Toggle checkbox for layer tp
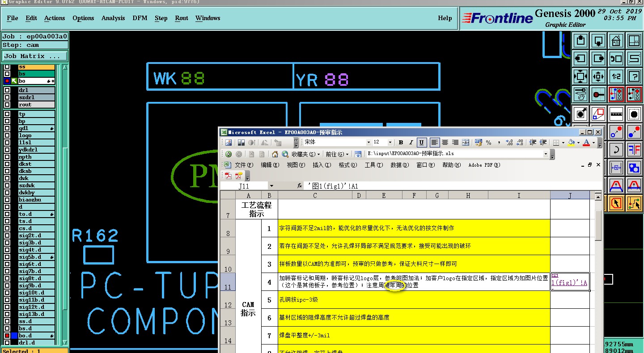The image size is (644, 353). pos(7,114)
